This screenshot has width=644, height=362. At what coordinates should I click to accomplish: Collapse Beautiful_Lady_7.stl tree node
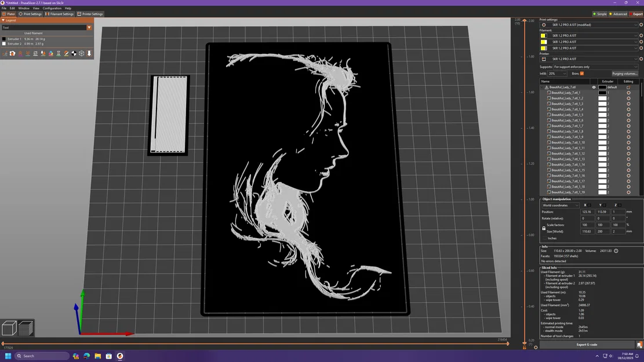[543, 87]
